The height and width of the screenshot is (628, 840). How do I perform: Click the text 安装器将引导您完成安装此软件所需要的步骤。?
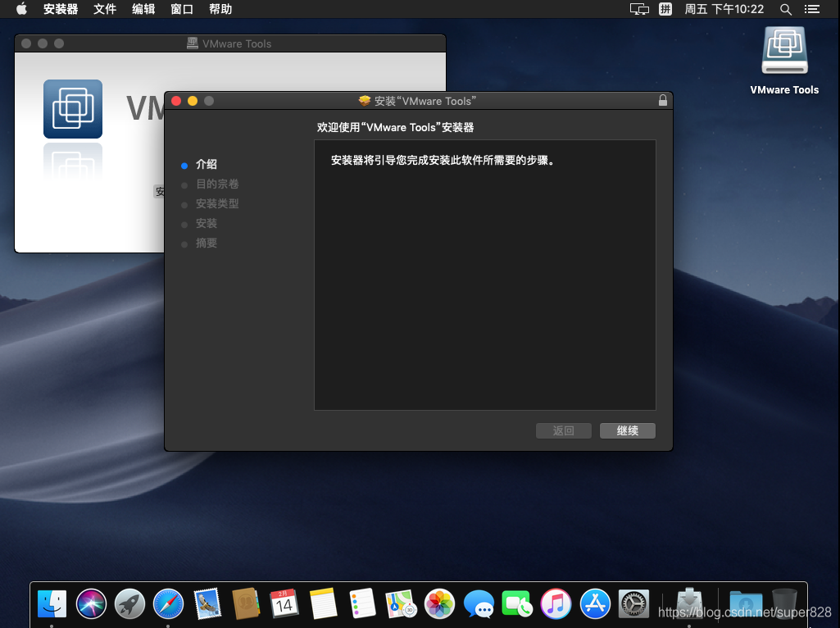[x=443, y=160]
